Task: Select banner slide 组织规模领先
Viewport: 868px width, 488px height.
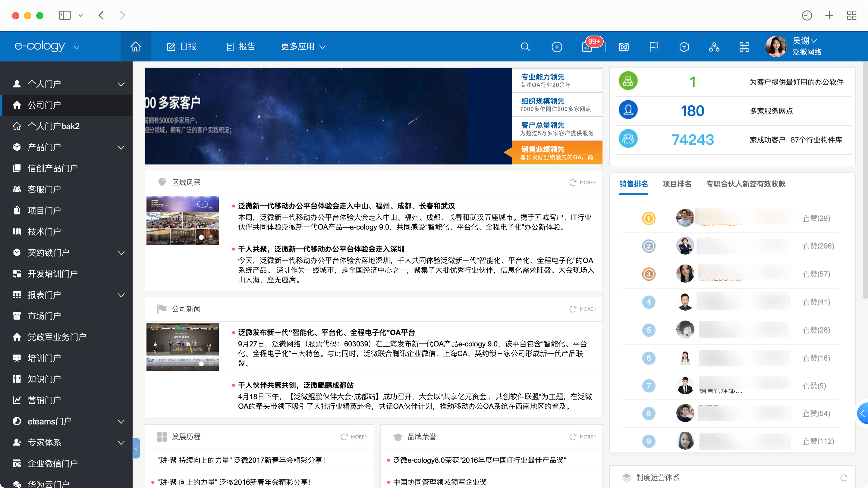Action: pos(557,105)
